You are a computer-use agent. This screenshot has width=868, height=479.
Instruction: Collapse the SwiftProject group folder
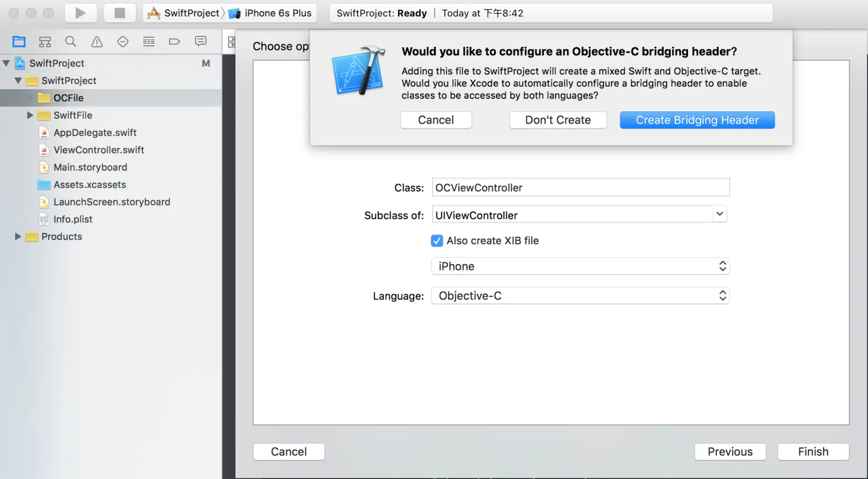coord(18,81)
